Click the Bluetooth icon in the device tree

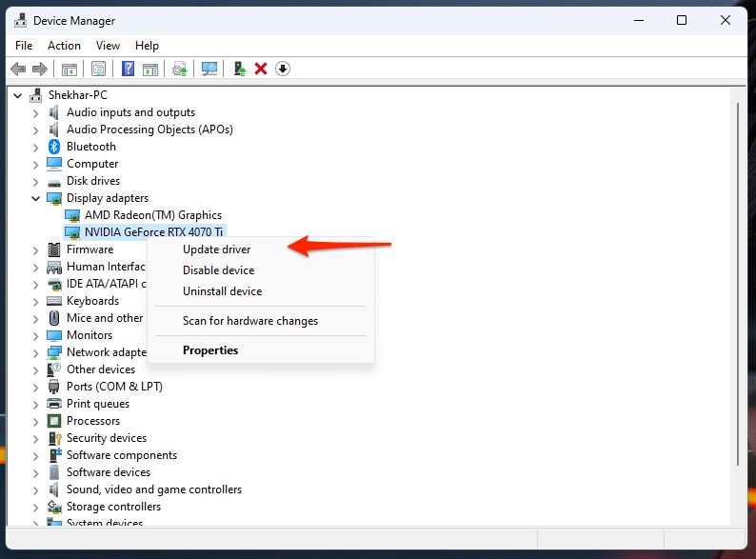(55, 147)
